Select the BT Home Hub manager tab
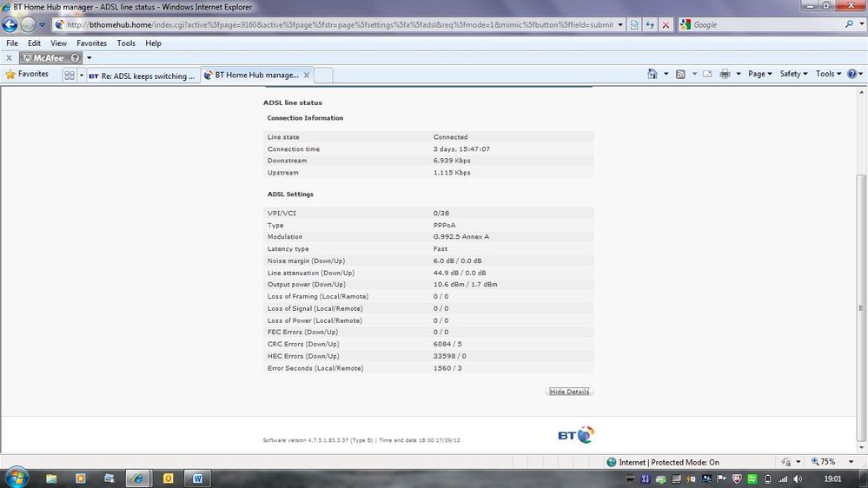The height and width of the screenshot is (488, 868). 252,76
